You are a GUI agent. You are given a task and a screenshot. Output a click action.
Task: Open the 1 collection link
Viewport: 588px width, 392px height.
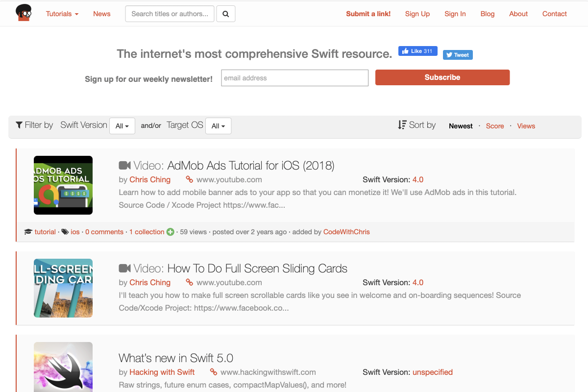tap(147, 232)
